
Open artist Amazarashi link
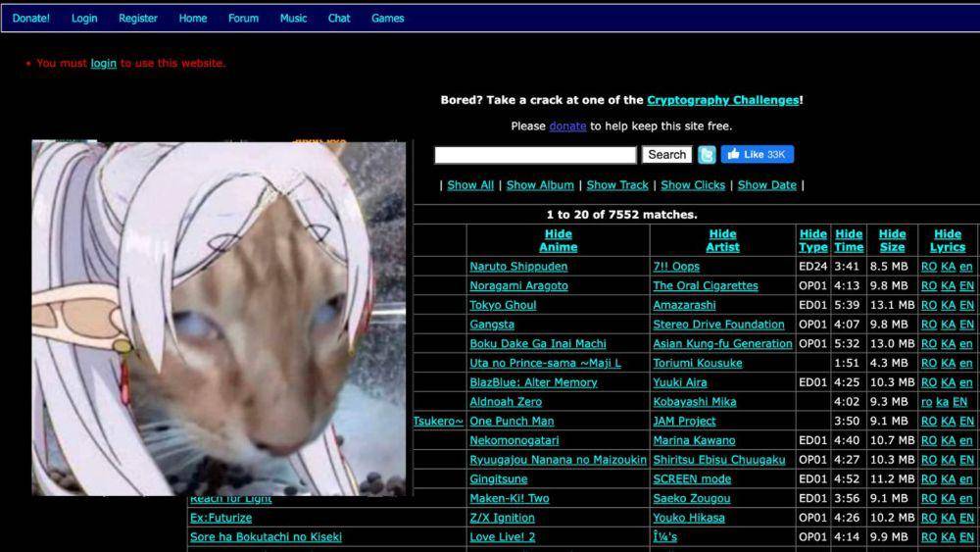point(684,305)
